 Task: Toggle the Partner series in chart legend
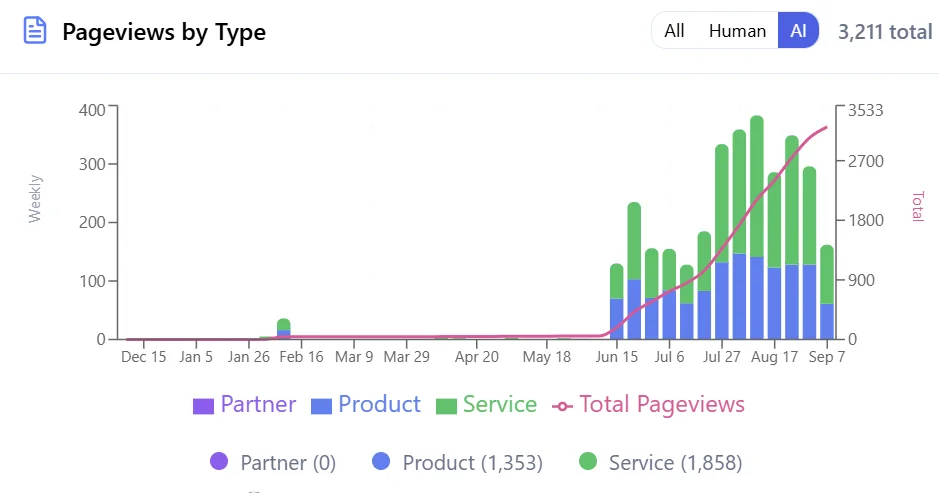coord(244,404)
